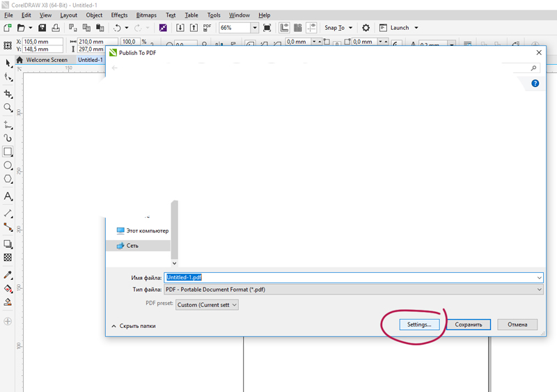Open a file with the folder icon
This screenshot has height=392, width=557.
(22, 28)
